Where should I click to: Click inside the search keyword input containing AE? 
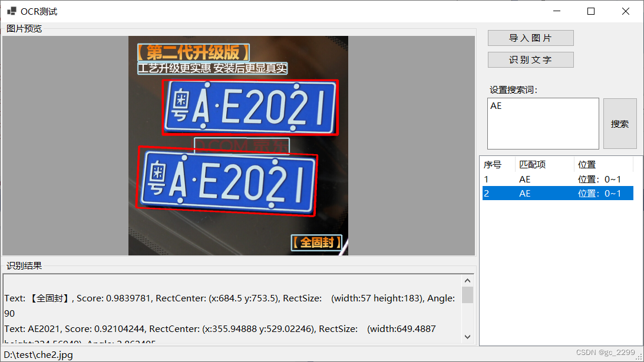[x=542, y=124]
